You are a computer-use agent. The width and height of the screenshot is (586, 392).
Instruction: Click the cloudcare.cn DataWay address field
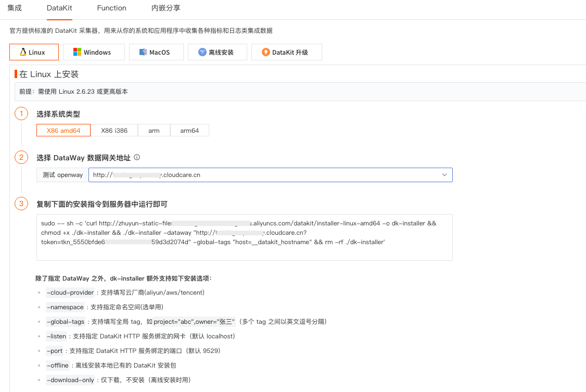coord(271,175)
